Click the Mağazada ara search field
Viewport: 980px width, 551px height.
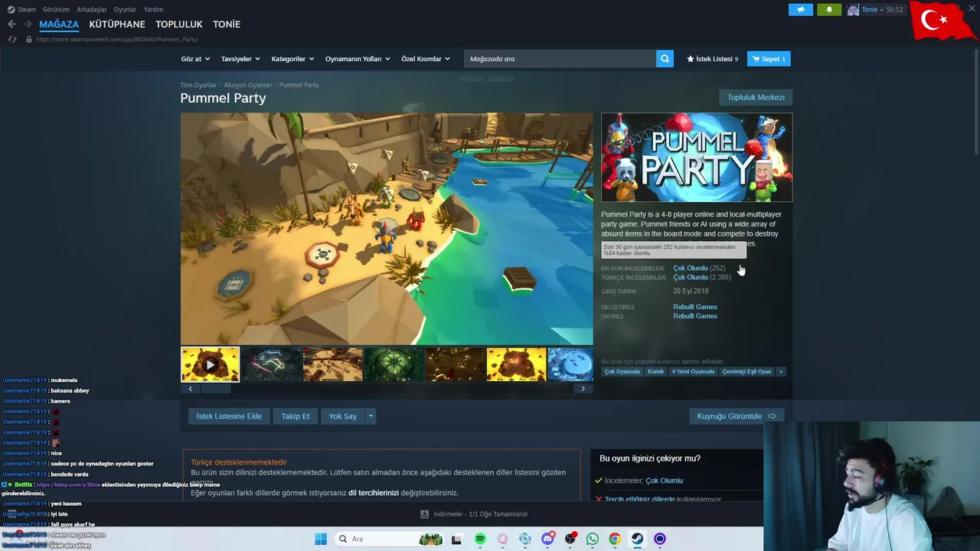click(x=560, y=59)
